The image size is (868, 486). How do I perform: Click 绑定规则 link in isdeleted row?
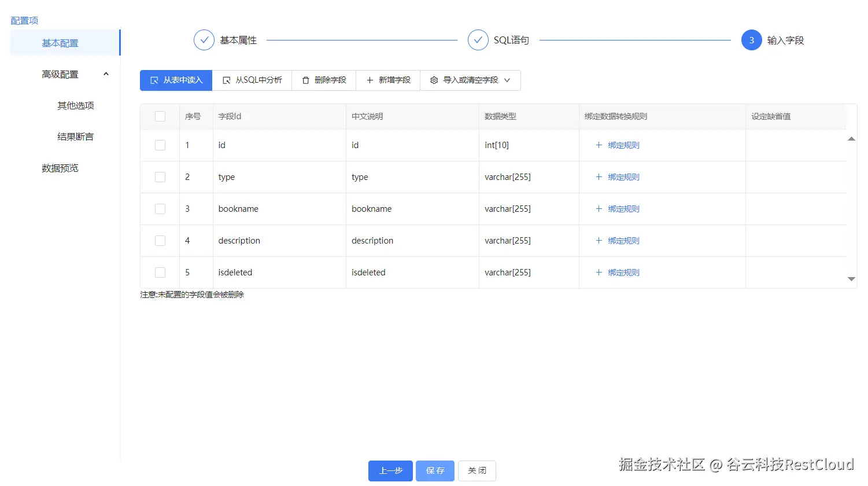click(x=623, y=273)
